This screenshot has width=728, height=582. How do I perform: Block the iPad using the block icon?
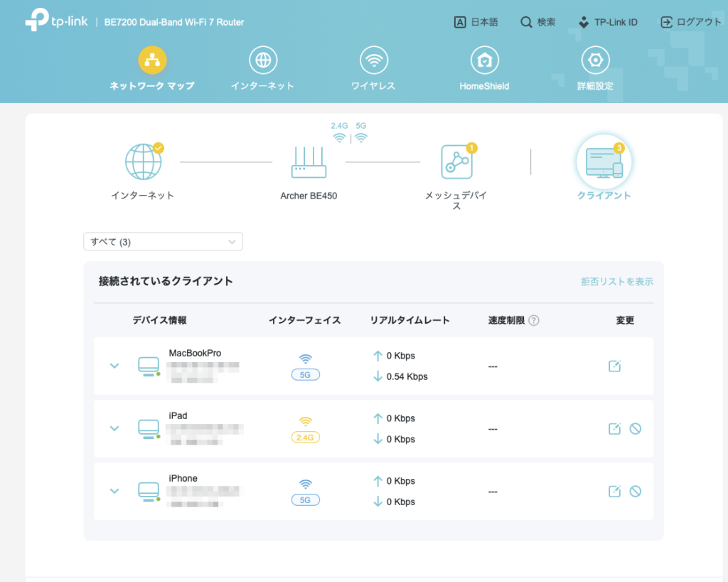tap(636, 428)
